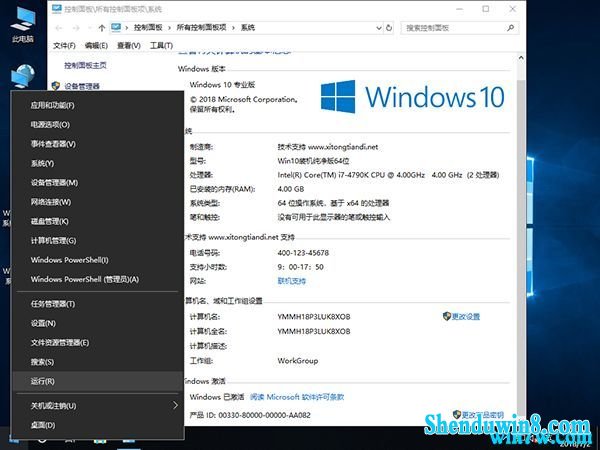Click processor text Intel(R) Core(TM) i7-4790K
600x450 pixels.
coord(388,175)
